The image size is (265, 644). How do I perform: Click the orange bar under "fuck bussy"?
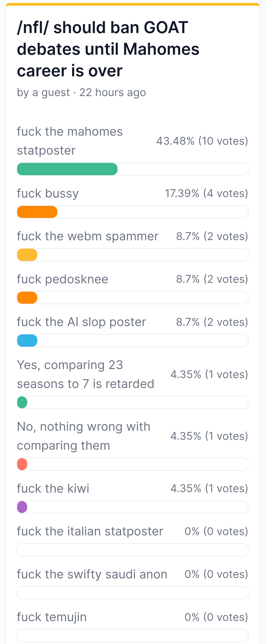point(37,212)
